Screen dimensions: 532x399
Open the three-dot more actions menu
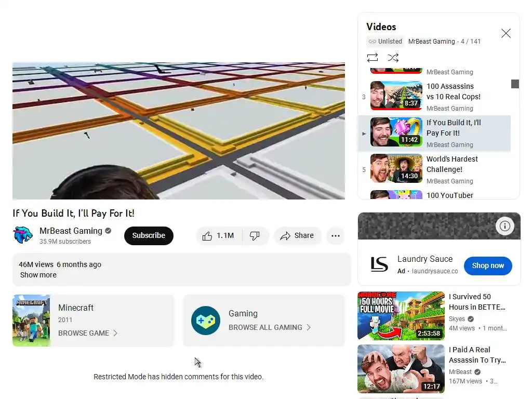pos(336,236)
